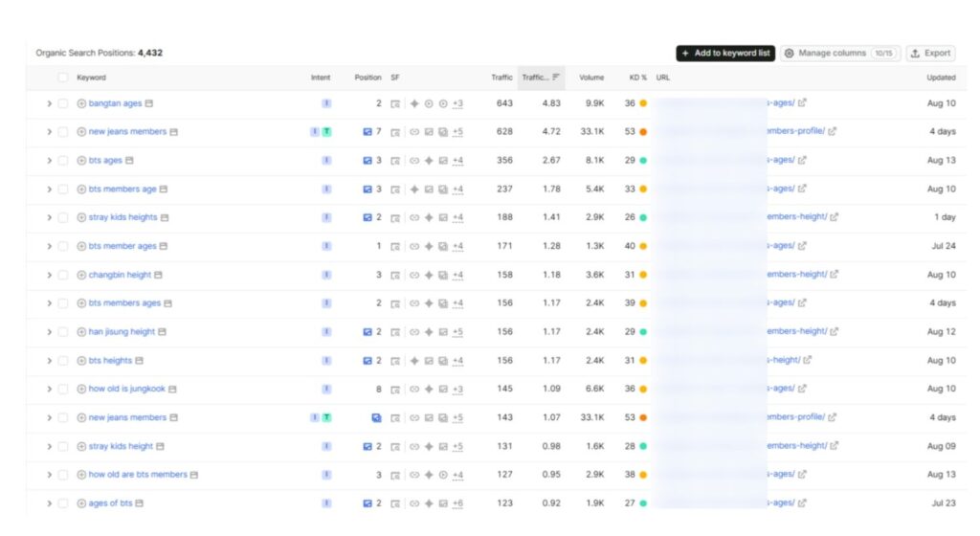The width and height of the screenshot is (980, 536).
Task: Toggle the select-all checkbox in table header
Action: pos(62,78)
